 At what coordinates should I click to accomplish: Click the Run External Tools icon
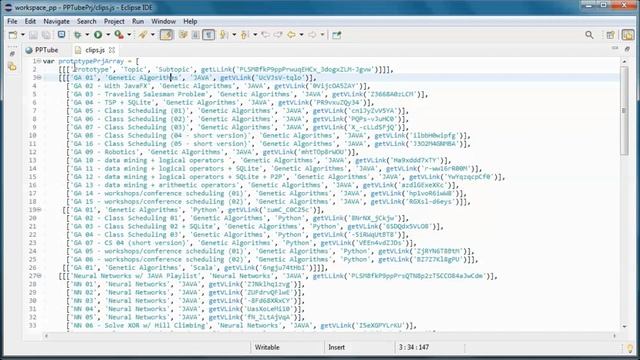pyautogui.click(x=119, y=35)
